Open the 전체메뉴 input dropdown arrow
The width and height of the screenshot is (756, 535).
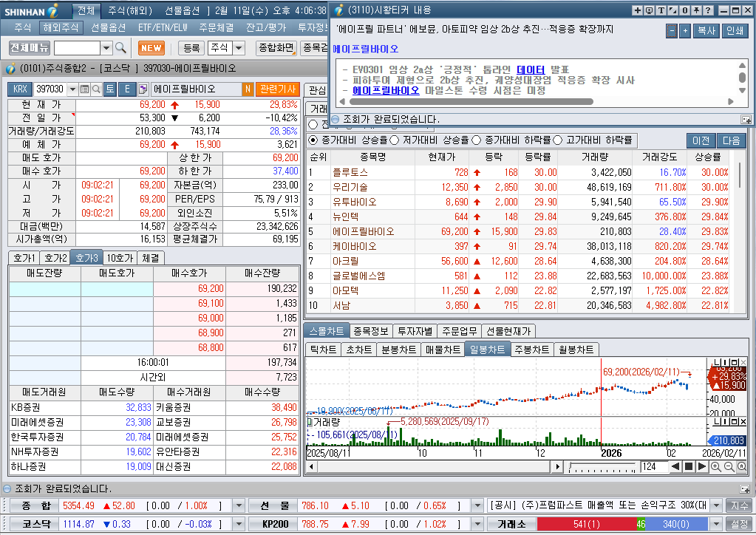106,48
